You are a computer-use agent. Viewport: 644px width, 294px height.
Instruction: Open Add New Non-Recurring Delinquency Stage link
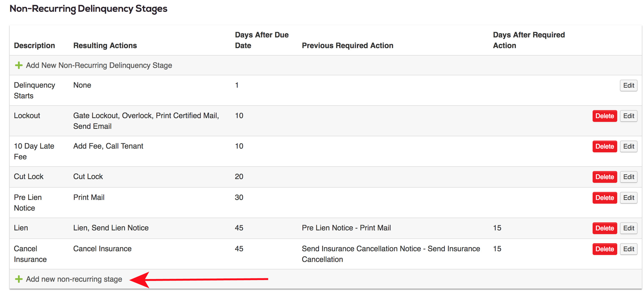coord(99,65)
